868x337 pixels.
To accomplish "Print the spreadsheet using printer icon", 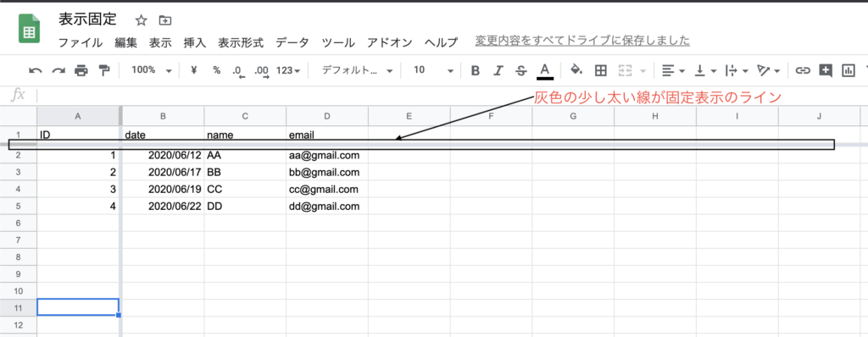I will [x=81, y=70].
